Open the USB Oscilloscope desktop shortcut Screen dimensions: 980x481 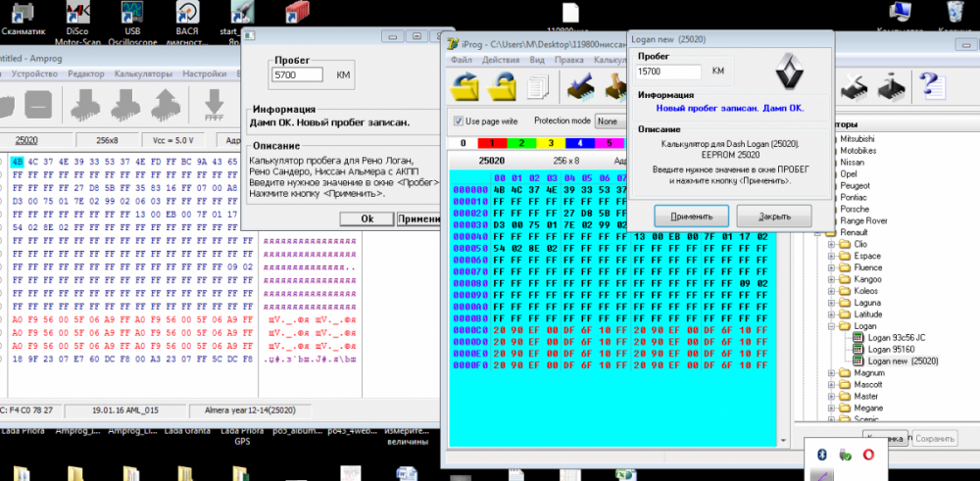tap(132, 24)
